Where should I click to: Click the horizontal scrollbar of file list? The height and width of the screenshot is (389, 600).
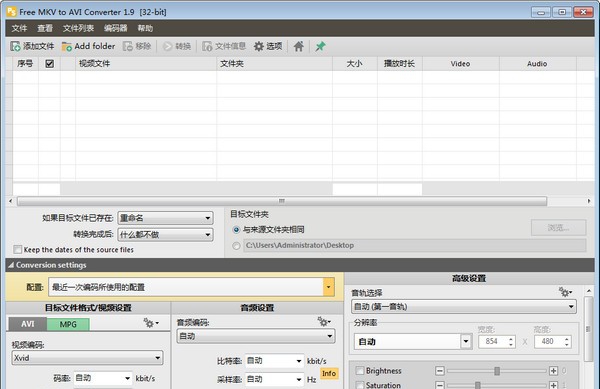pyautogui.click(x=282, y=201)
